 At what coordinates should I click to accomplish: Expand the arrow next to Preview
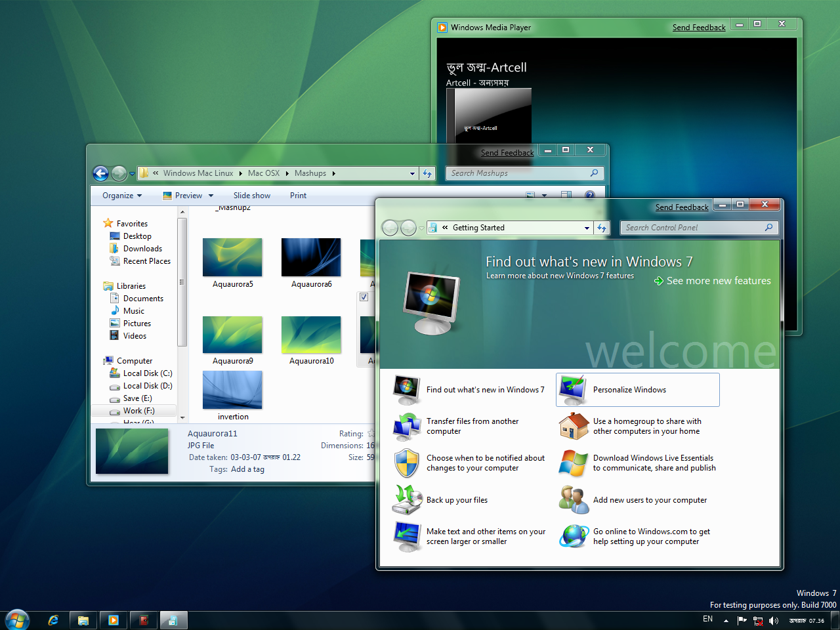[x=211, y=196]
